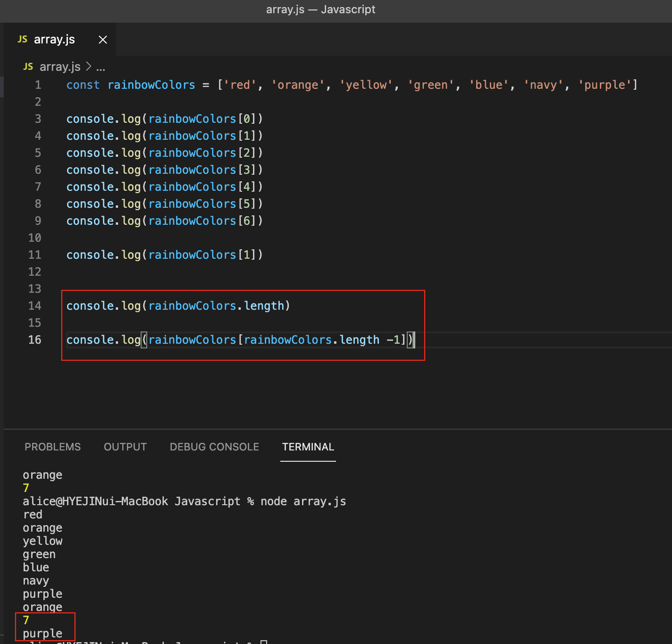Image resolution: width=672 pixels, height=644 pixels.
Task: Click array.js in the breadcrumb path
Action: point(60,67)
